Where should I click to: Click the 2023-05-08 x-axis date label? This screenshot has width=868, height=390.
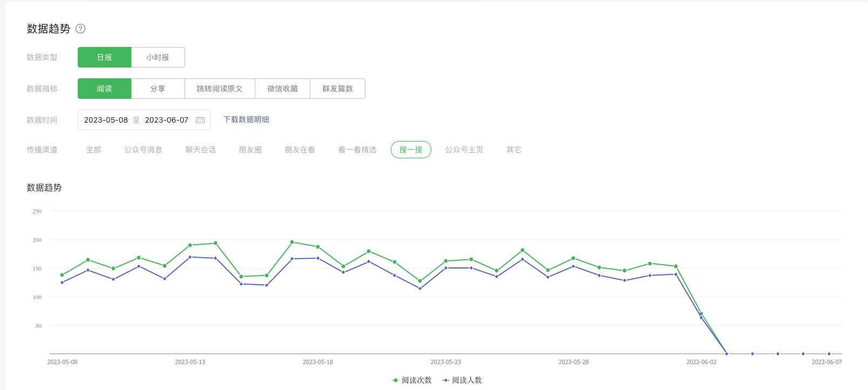point(62,362)
